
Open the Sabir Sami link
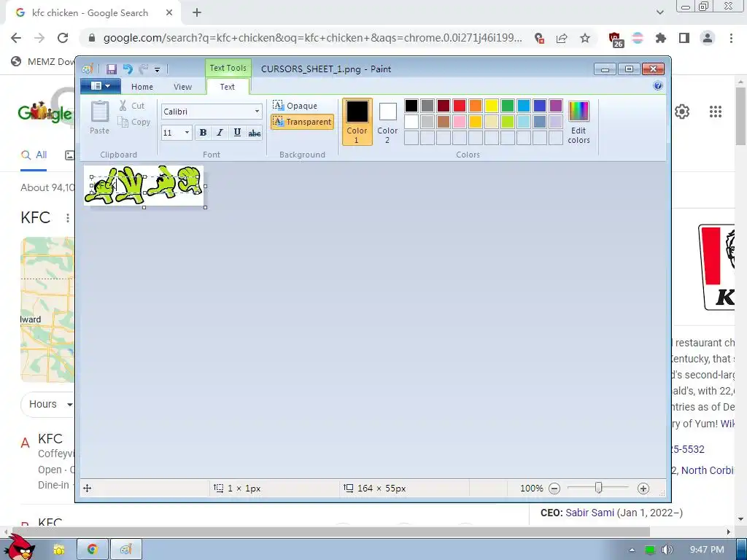[x=589, y=513]
